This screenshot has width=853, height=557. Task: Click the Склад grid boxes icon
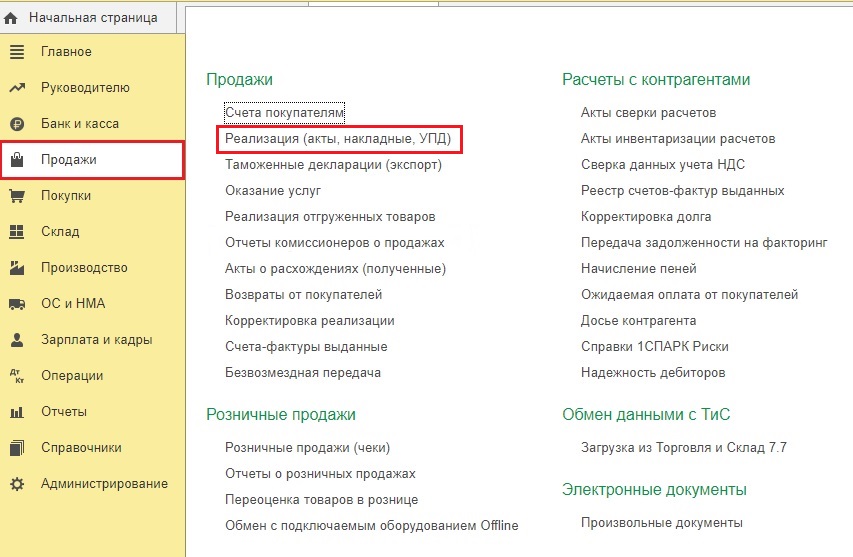point(17,232)
